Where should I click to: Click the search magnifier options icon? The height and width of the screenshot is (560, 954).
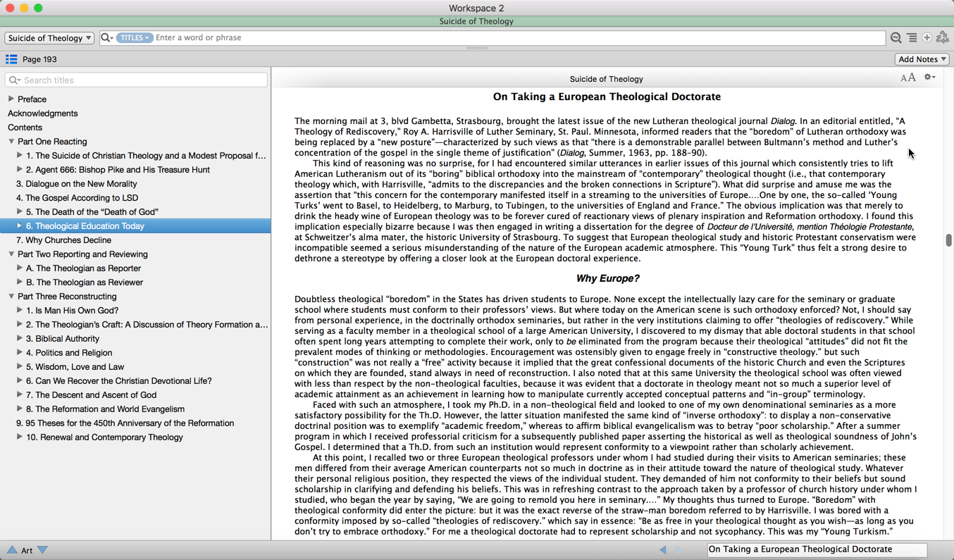point(107,38)
